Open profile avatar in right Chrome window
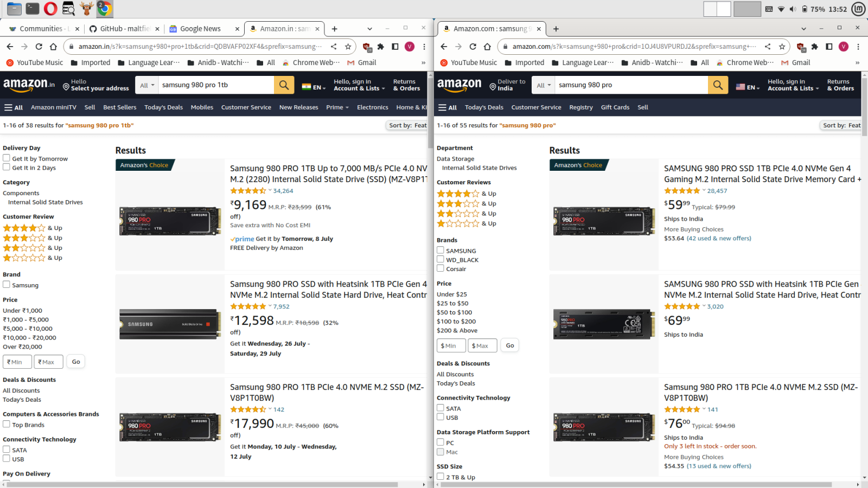The height and width of the screenshot is (488, 868). tap(844, 47)
